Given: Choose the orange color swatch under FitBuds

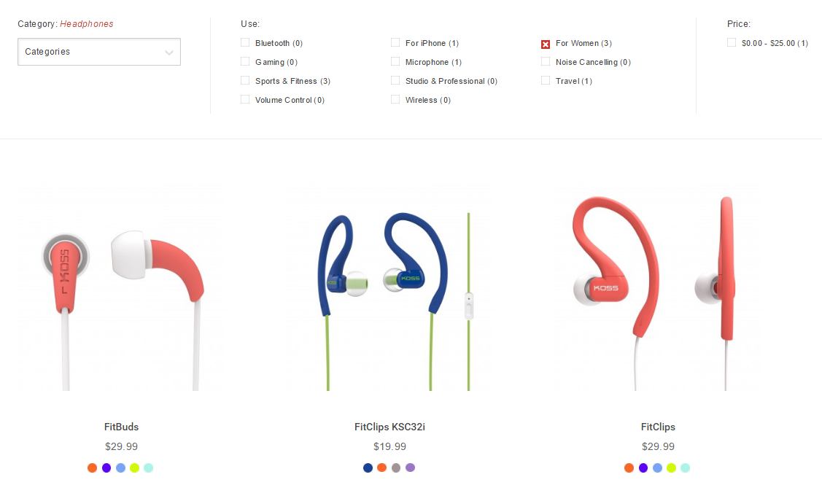Looking at the screenshot, I should coord(92,468).
